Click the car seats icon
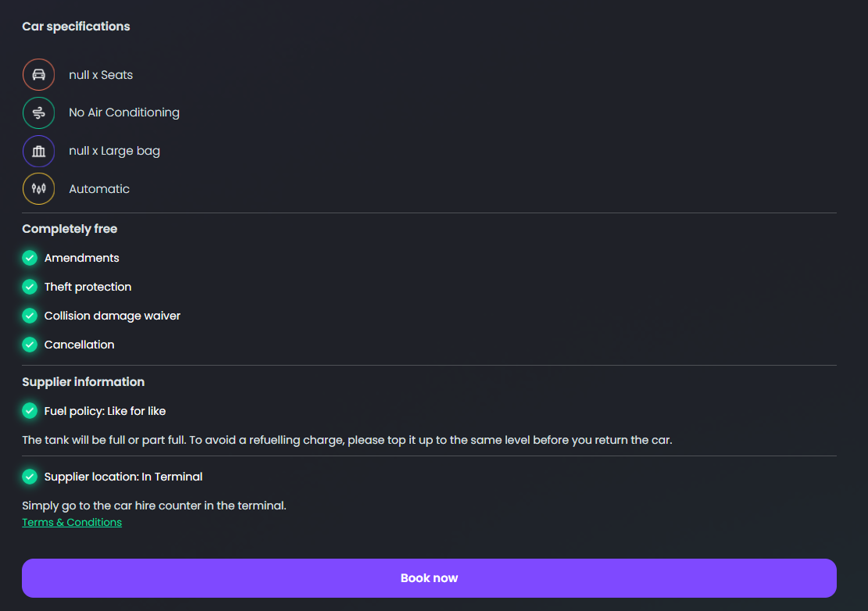868x611 pixels. 38,75
